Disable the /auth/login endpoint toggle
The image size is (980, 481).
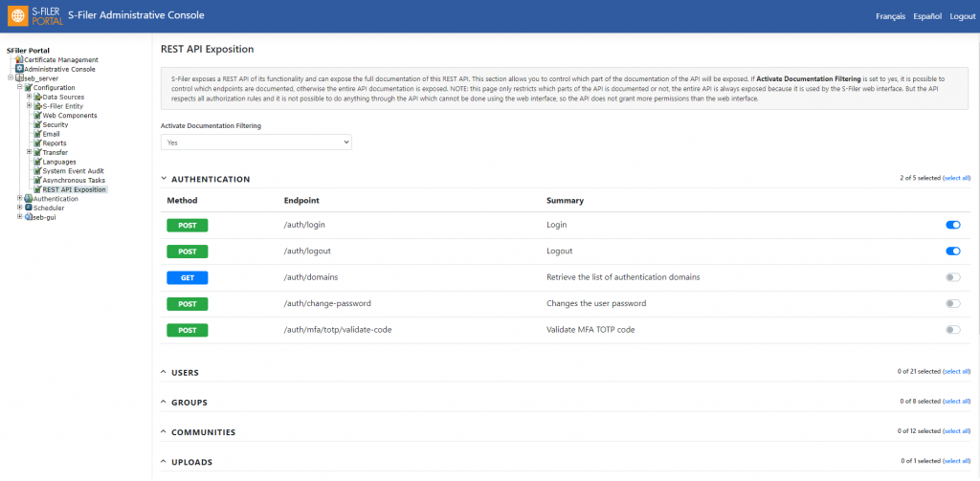click(x=953, y=225)
